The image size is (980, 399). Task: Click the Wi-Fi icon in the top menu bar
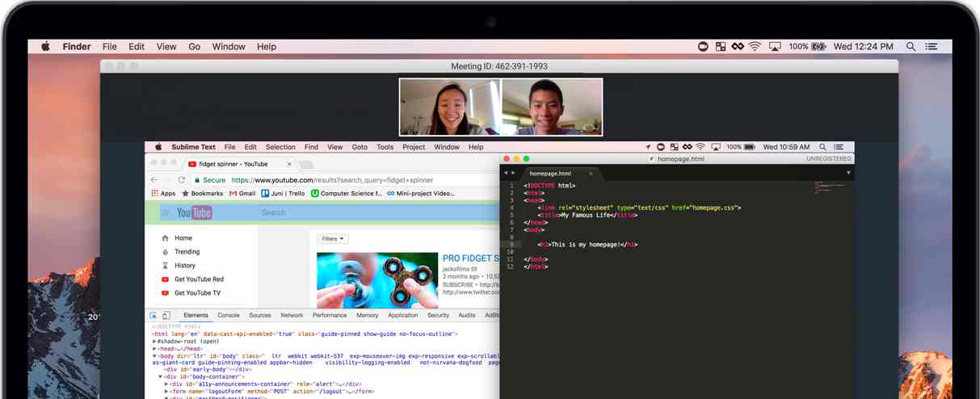(x=755, y=47)
